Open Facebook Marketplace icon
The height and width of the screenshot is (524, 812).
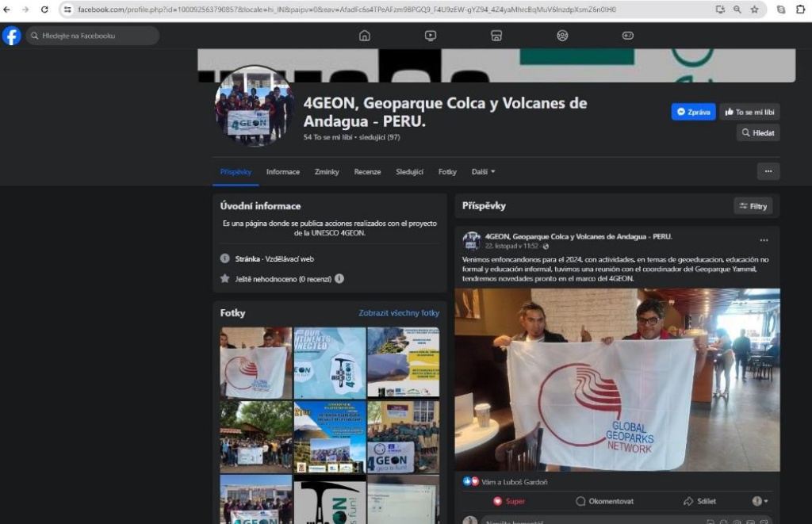pyautogui.click(x=496, y=36)
